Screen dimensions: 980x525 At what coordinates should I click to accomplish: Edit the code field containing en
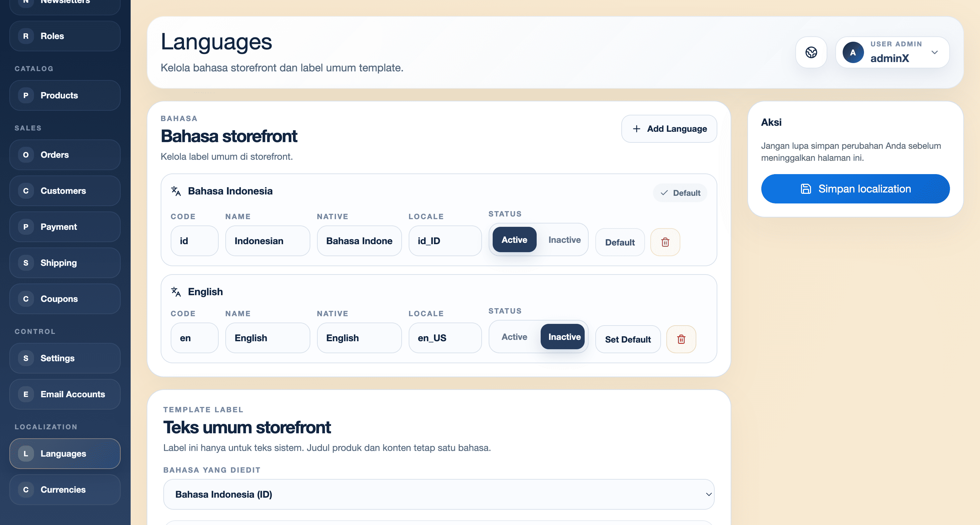click(194, 338)
